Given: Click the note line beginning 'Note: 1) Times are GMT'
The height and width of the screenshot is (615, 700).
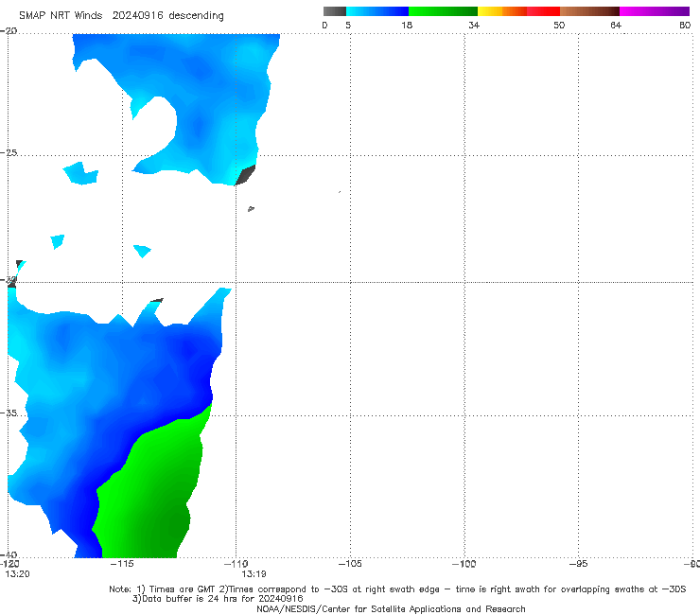Looking at the screenshot, I should tap(397, 589).
